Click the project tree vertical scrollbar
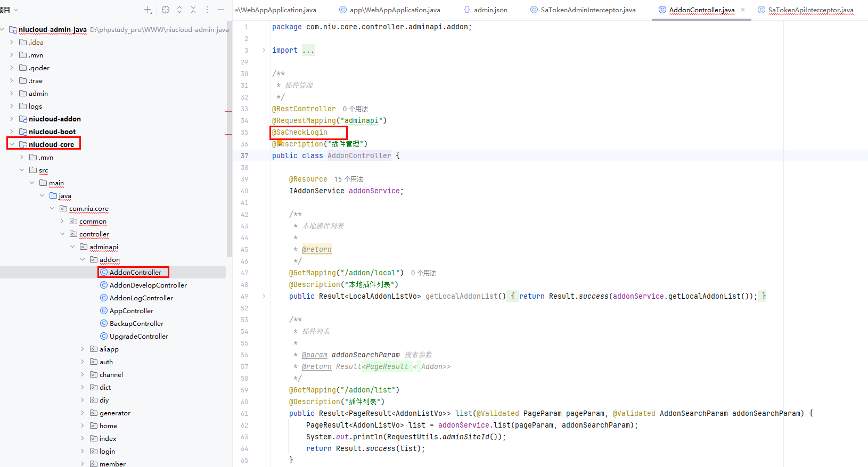The width and height of the screenshot is (868, 467). point(229,138)
